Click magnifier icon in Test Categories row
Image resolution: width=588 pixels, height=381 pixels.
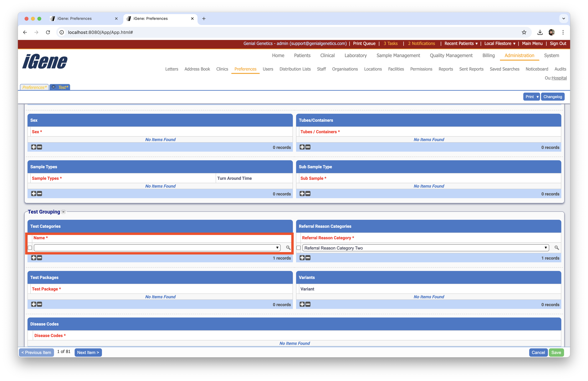point(288,247)
